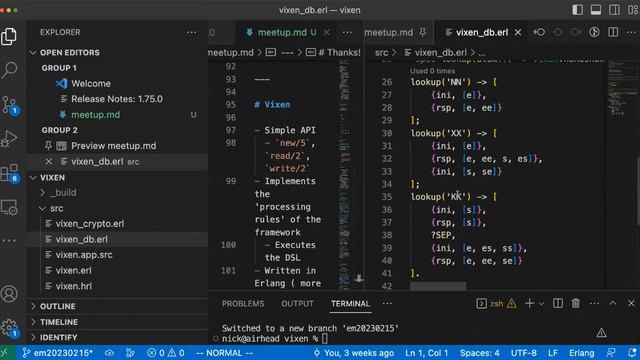The width and height of the screenshot is (640, 360).
Task: Close the vixen_db.erl tab
Action: point(518,32)
